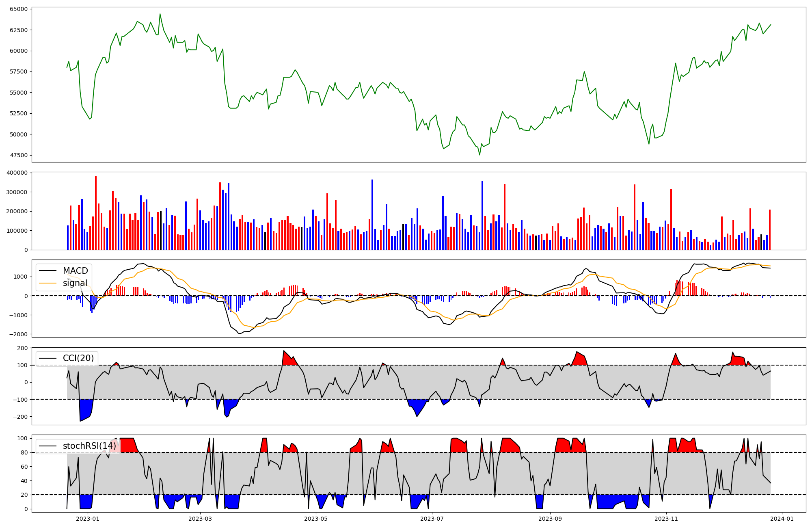Click the 65000 price axis tick label
Image resolution: width=812 pixels, height=528 pixels.
[18, 9]
